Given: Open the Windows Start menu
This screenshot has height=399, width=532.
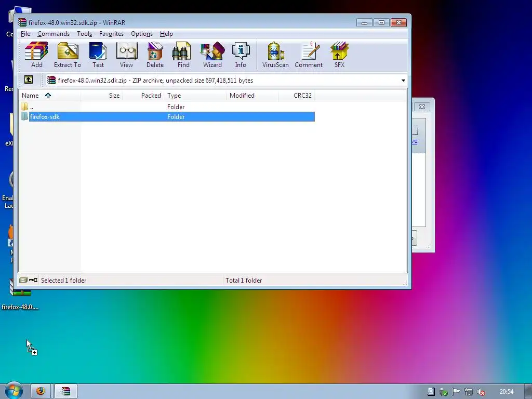Looking at the screenshot, I should (x=14, y=391).
